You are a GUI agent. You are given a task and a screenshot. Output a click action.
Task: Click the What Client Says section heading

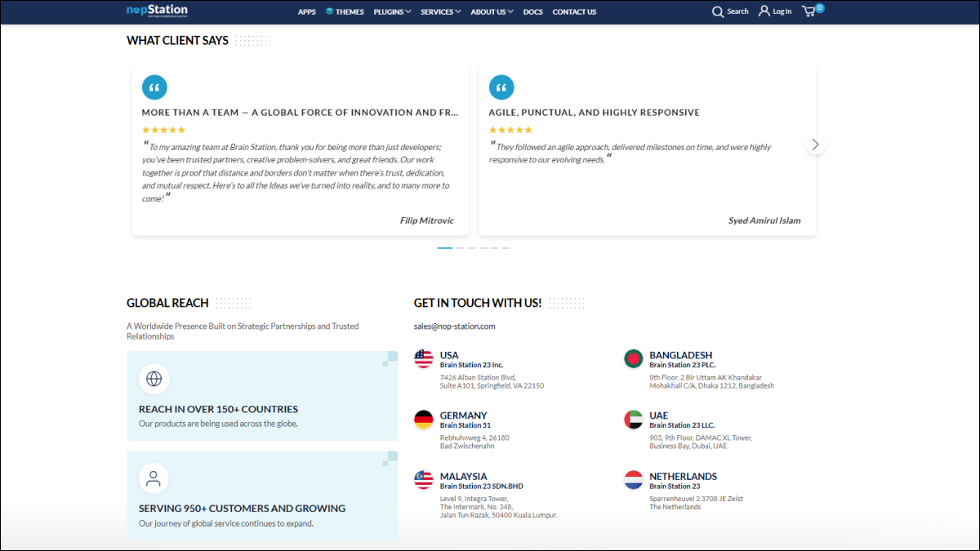pyautogui.click(x=178, y=40)
